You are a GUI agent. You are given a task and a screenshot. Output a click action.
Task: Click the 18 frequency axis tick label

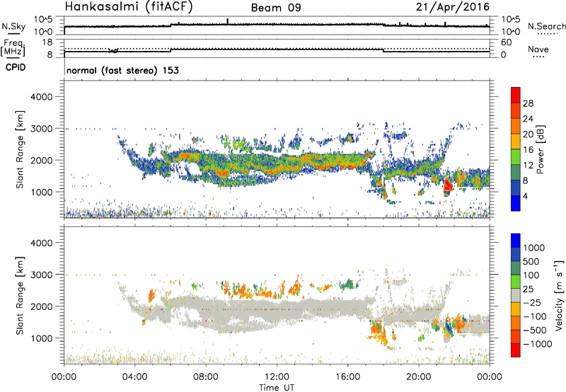[47, 42]
